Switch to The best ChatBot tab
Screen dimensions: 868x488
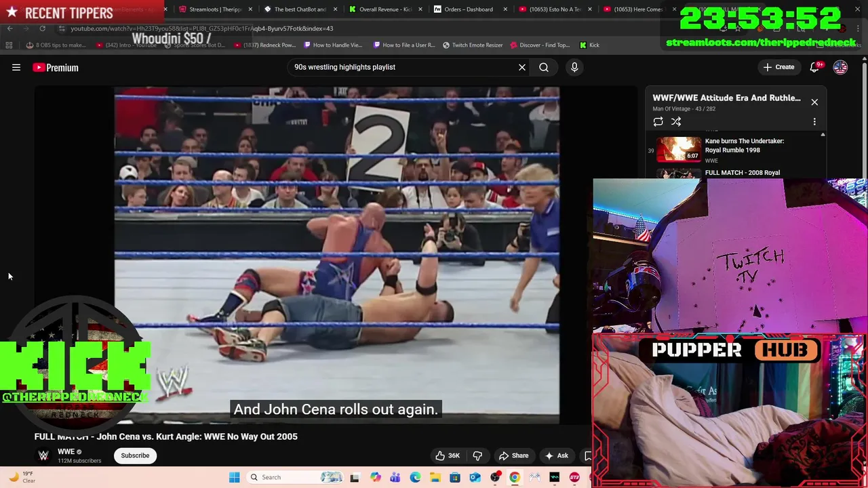[300, 9]
